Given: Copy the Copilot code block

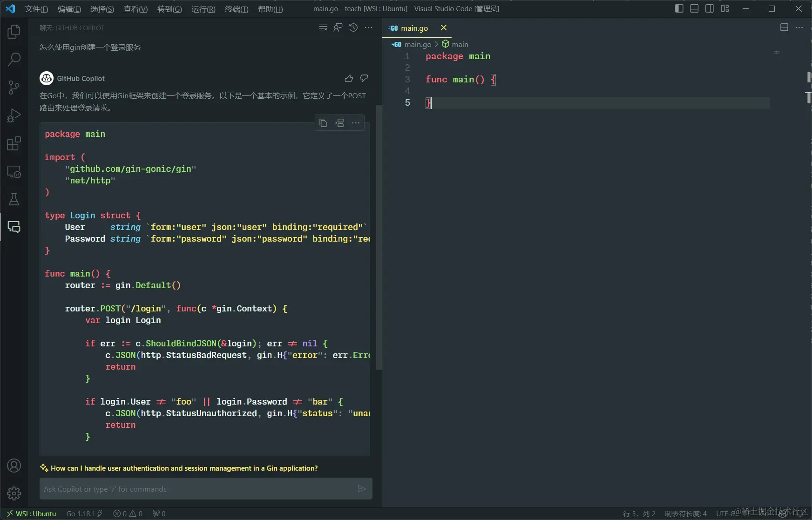Looking at the screenshot, I should [x=323, y=123].
